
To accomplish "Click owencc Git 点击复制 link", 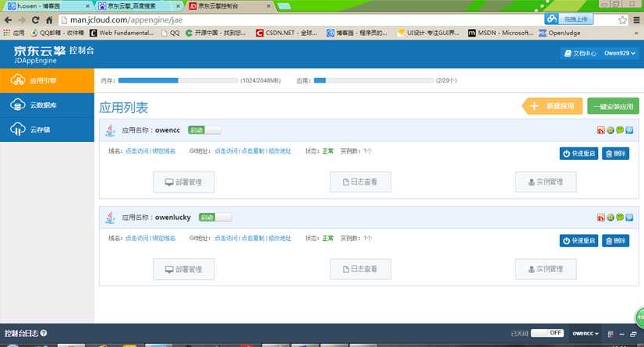I will (253, 151).
